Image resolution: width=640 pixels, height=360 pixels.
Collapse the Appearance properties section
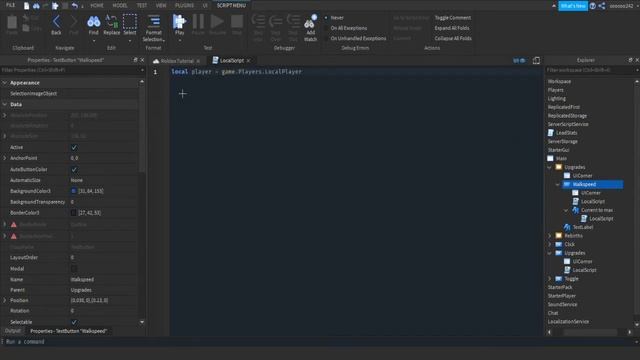click(5, 82)
